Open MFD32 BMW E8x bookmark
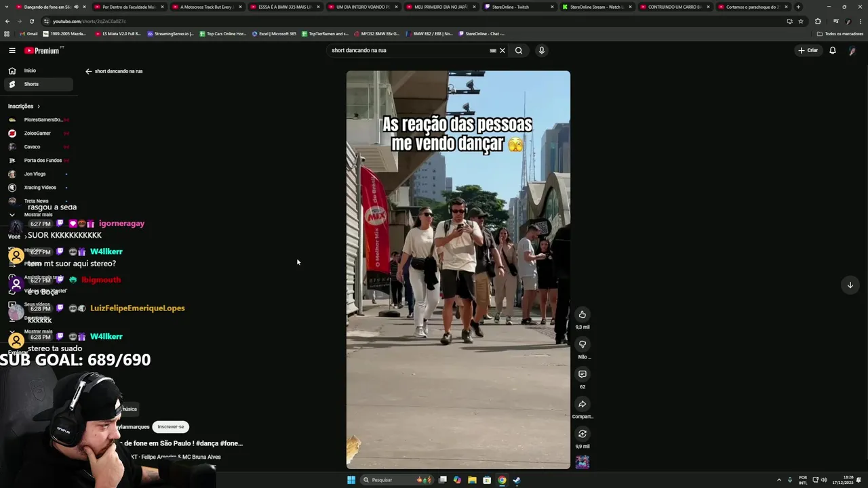Viewport: 868px width, 488px height. tap(376, 33)
